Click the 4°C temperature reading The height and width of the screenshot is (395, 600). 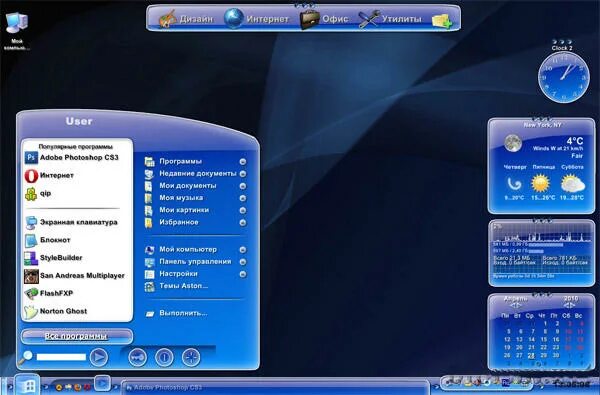575,141
